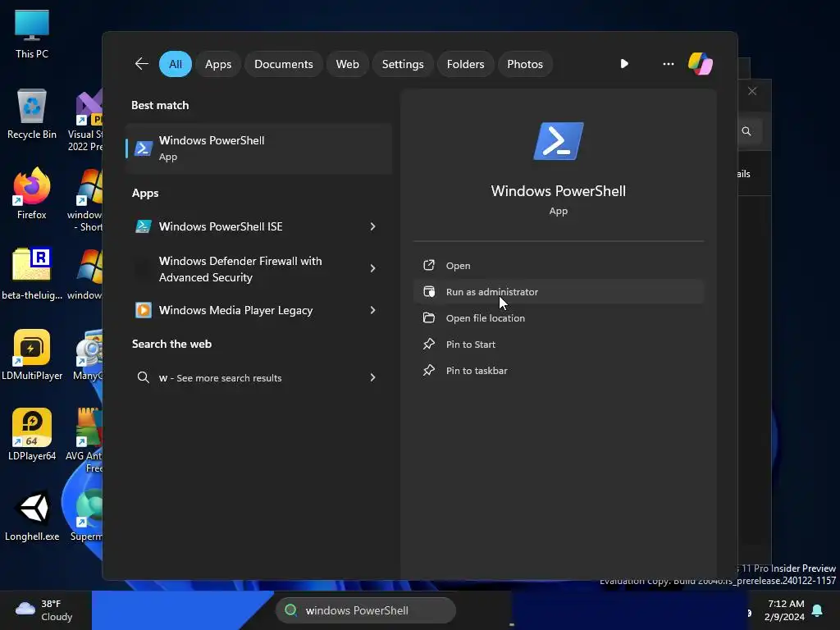Screen dimensions: 840x630
Task: Expand the See more search results chevron
Action: [373, 377]
